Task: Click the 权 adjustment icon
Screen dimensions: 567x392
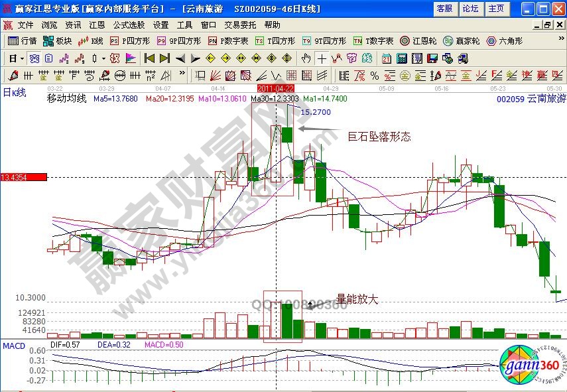Action: 115,58
